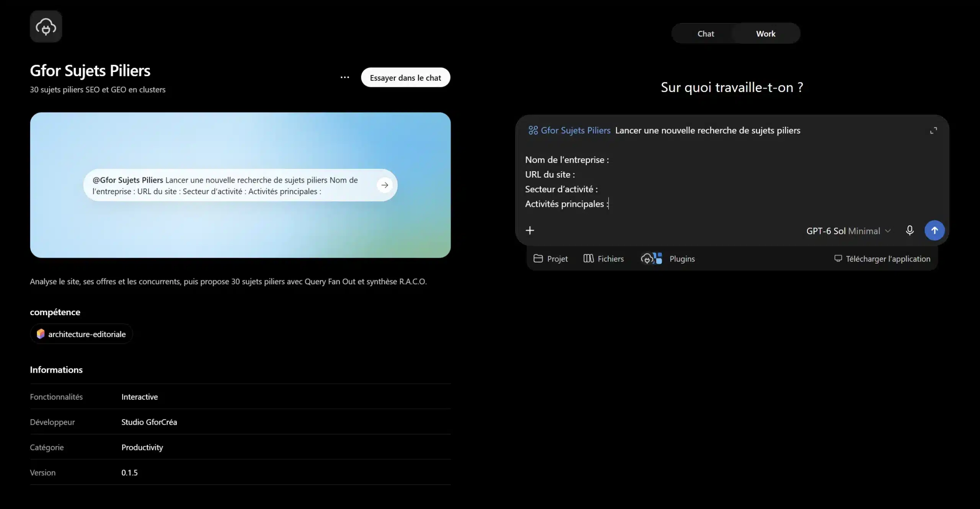The width and height of the screenshot is (980, 509).
Task: Click the Informations section heading
Action: 56,370
